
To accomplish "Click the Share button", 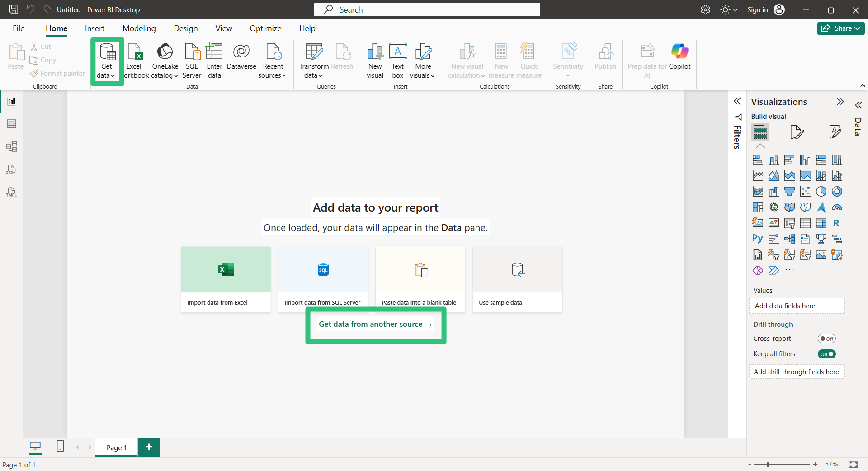I will 841,28.
